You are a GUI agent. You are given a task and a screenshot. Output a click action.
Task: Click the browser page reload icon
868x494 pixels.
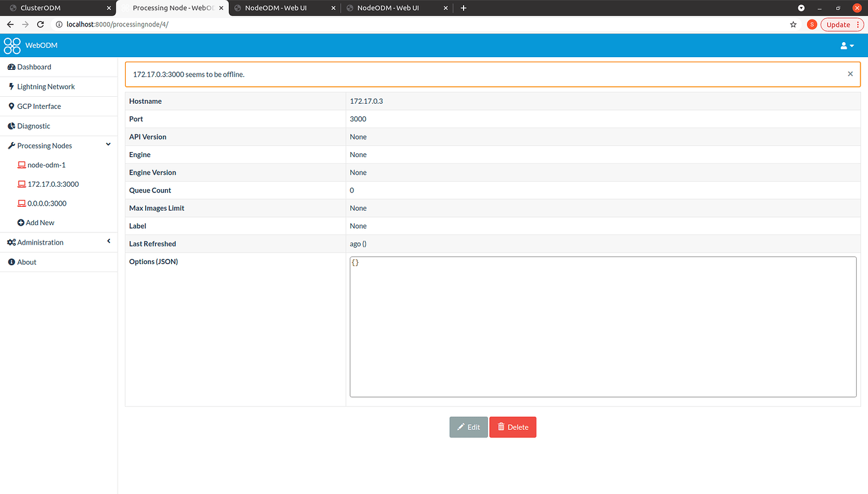click(40, 24)
